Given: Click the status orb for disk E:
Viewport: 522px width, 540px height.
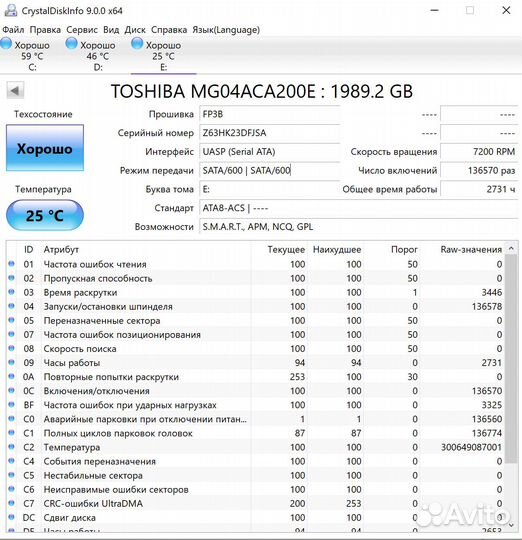Looking at the screenshot, I should (x=137, y=44).
